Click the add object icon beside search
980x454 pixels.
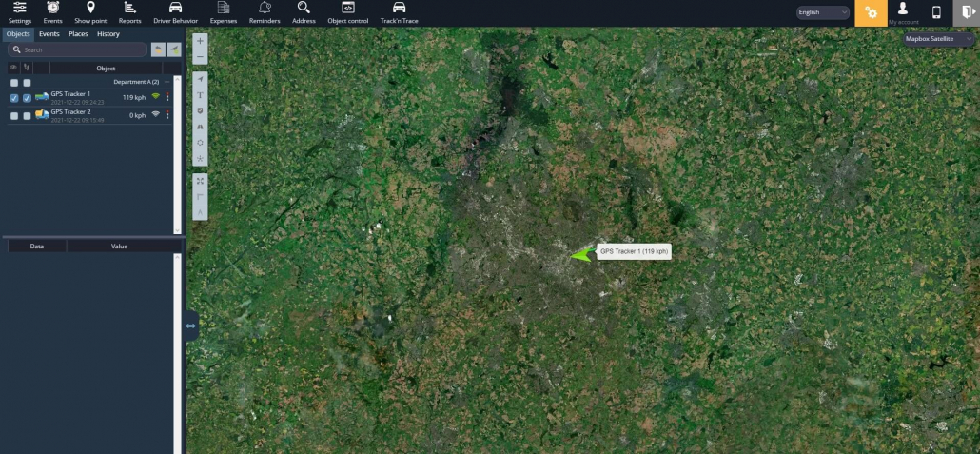coord(174,49)
